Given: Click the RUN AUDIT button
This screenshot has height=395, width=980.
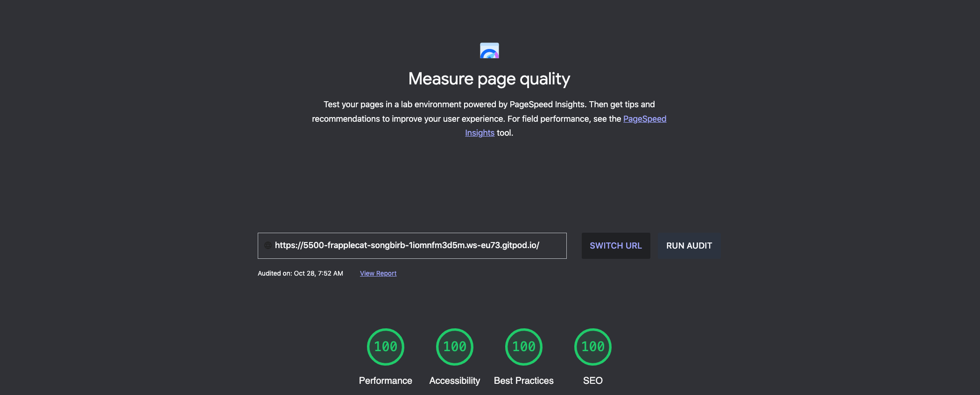Looking at the screenshot, I should tap(689, 246).
